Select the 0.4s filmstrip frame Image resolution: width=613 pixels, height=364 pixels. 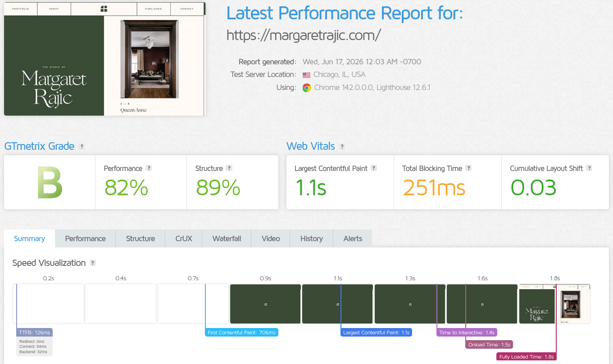tap(121, 304)
